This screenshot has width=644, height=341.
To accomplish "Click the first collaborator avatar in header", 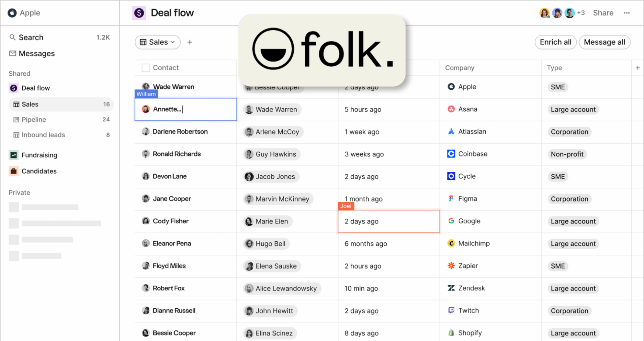I will pyautogui.click(x=544, y=13).
